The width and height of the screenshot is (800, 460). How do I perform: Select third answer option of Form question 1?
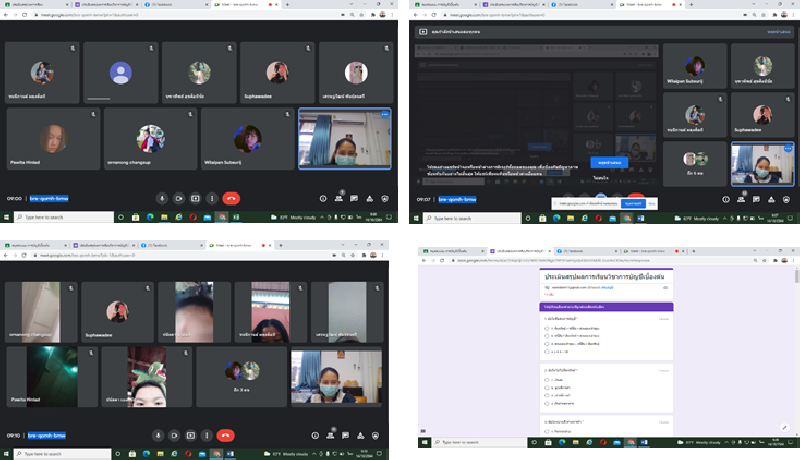547,343
